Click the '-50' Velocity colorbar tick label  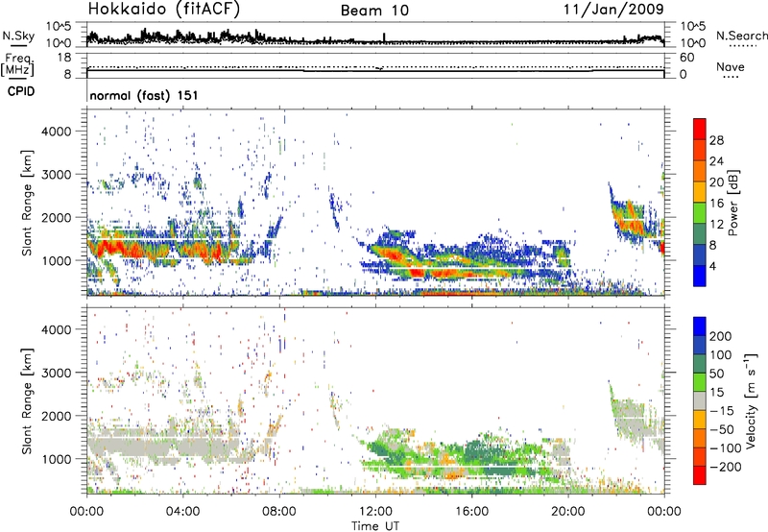(x=721, y=429)
